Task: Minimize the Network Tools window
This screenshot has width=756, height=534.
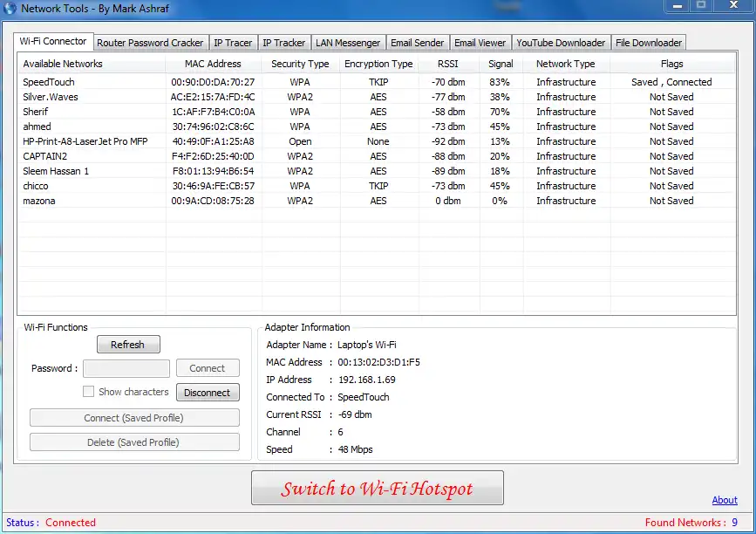Action: pyautogui.click(x=678, y=5)
